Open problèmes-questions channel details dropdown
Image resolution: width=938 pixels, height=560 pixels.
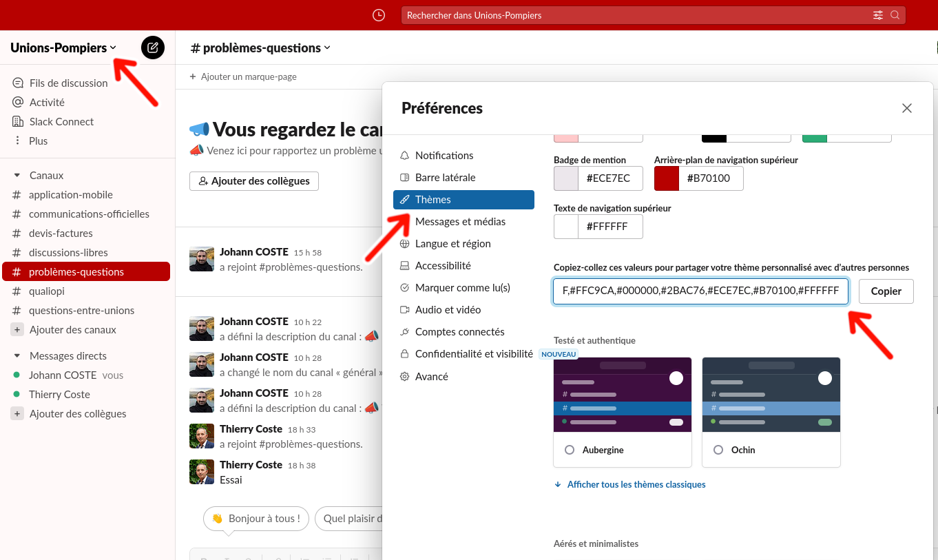pos(260,48)
